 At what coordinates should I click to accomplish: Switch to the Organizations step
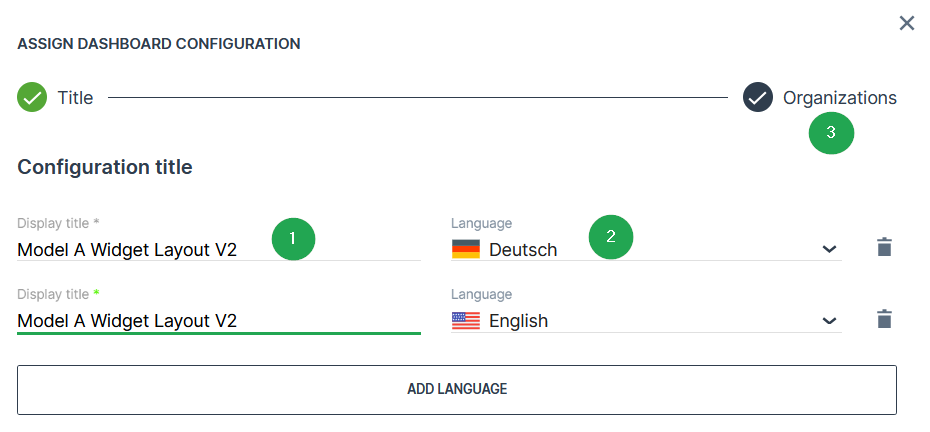[839, 98]
